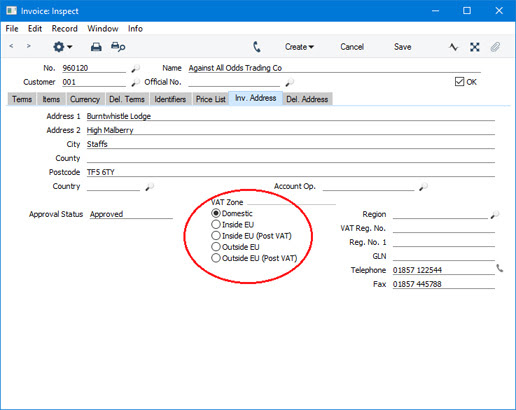Viewport: 516px width, 410px height.
Task: Click the link manager cross icon
Action: [x=475, y=47]
